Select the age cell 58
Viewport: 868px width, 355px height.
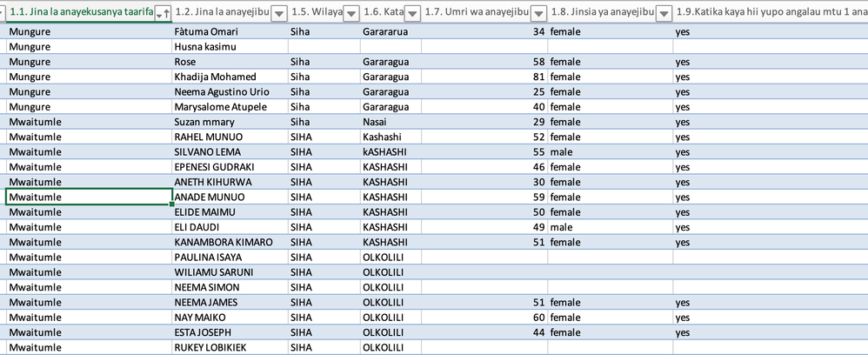(485, 62)
